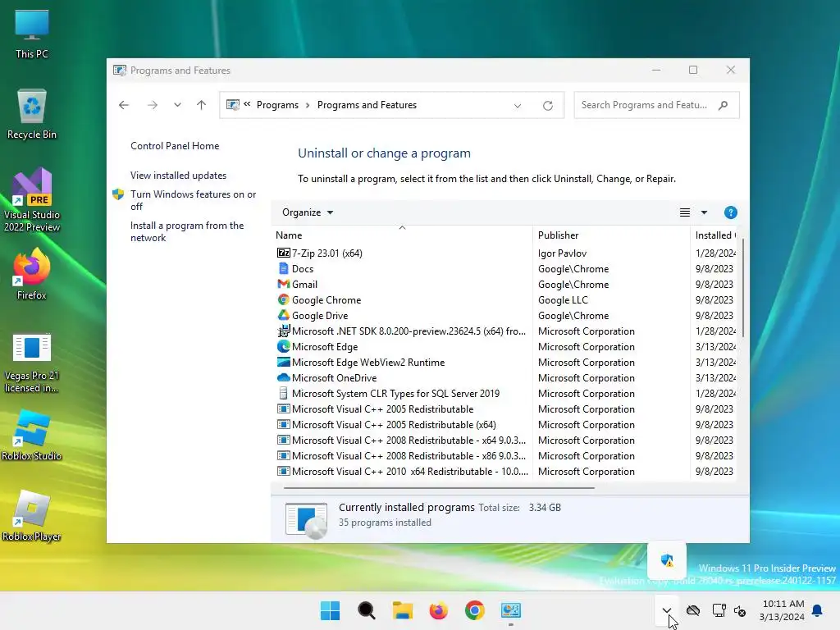Open taskbar Search
The width and height of the screenshot is (840, 630).
point(367,610)
